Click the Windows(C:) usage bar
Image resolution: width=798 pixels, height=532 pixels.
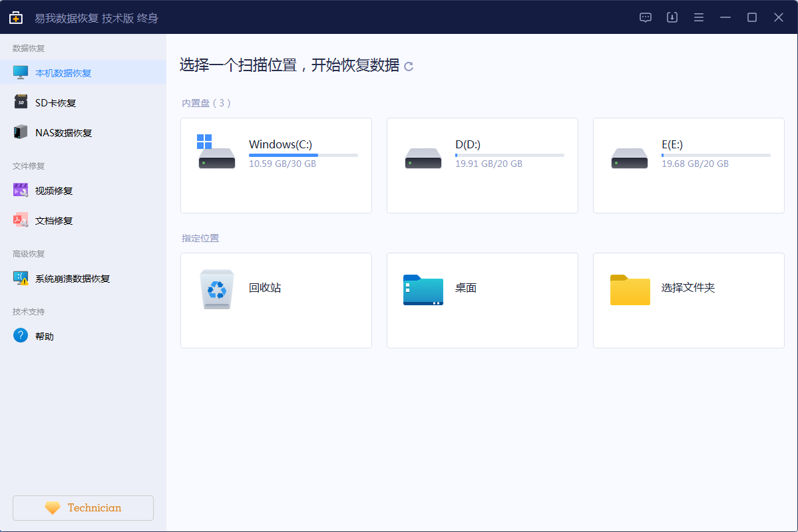pos(303,155)
